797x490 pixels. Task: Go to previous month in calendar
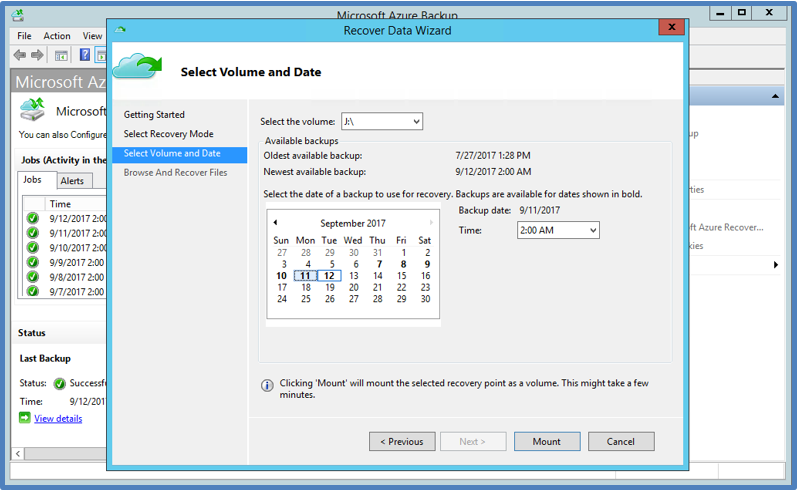275,222
